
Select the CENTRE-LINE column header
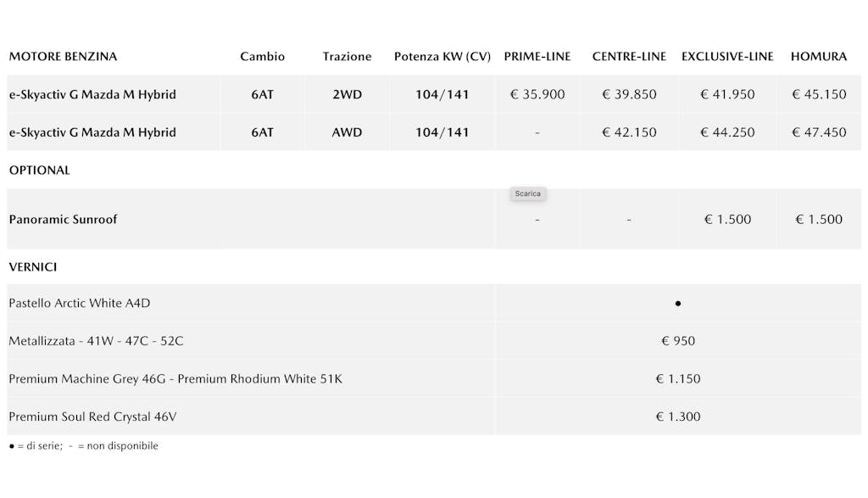point(629,57)
